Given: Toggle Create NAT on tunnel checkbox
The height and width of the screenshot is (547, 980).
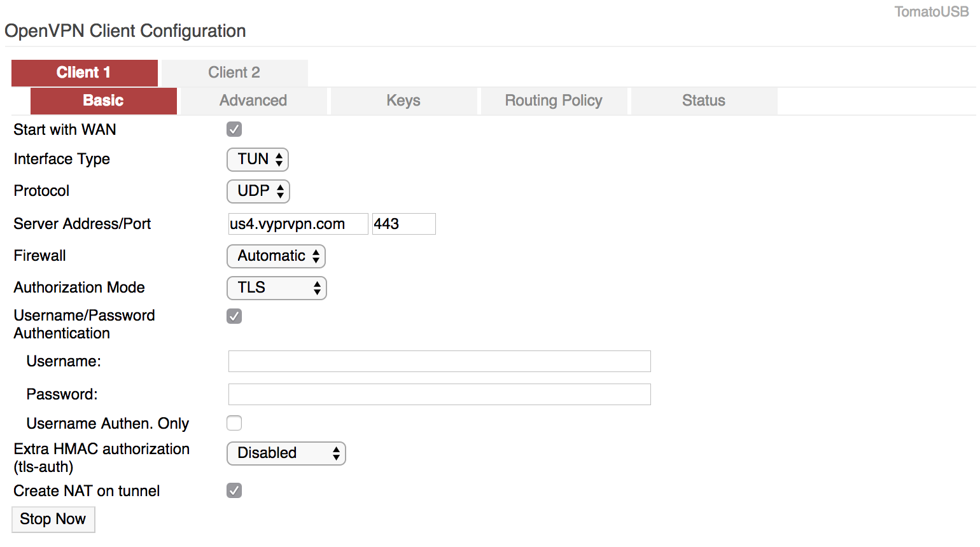Looking at the screenshot, I should coord(234,490).
